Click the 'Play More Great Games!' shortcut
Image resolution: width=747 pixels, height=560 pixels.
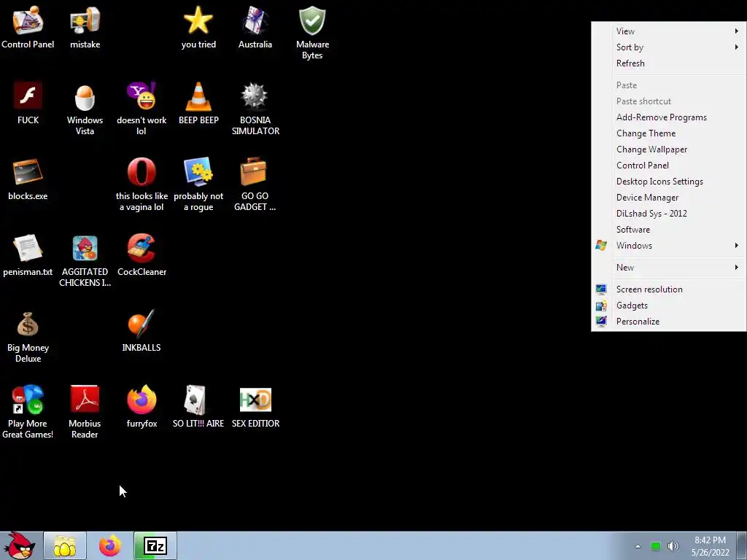point(28,411)
